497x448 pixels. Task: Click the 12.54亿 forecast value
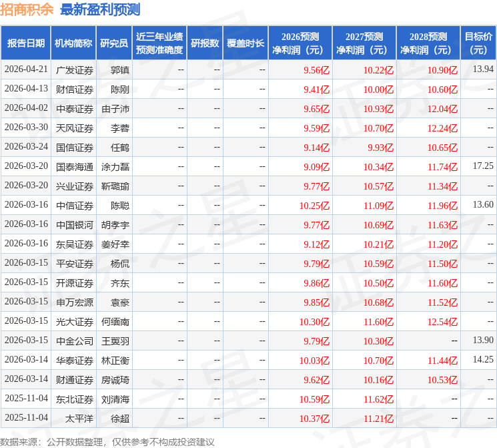tap(442, 322)
